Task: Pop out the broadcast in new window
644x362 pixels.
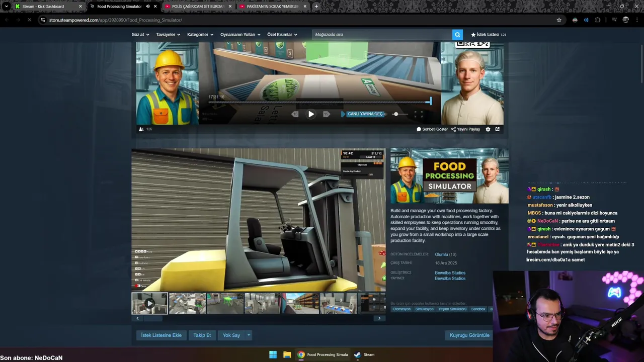Action: [x=498, y=129]
